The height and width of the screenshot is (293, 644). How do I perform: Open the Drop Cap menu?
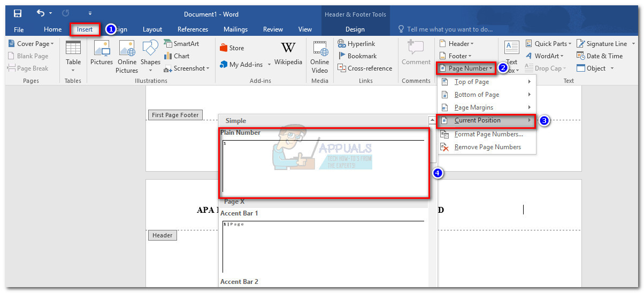pos(546,68)
